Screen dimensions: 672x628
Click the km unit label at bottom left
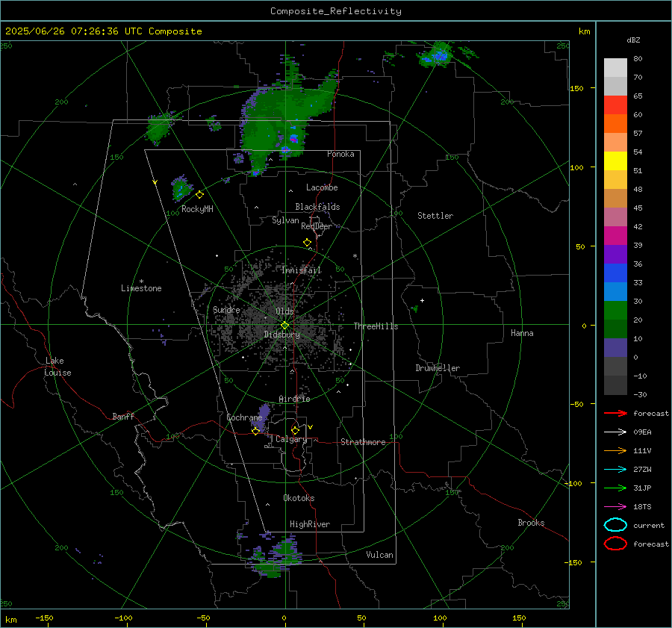10,620
